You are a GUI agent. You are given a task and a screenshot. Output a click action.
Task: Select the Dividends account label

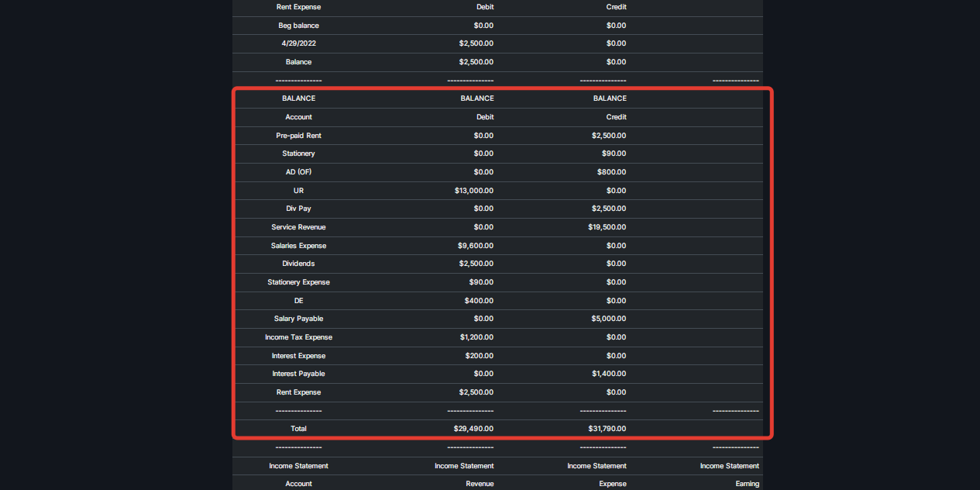point(298,264)
